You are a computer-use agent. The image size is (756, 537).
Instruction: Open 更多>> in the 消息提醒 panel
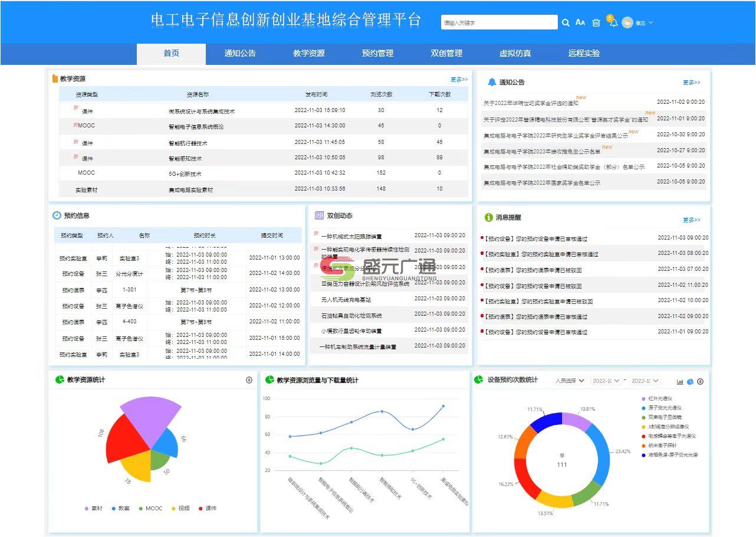[691, 220]
